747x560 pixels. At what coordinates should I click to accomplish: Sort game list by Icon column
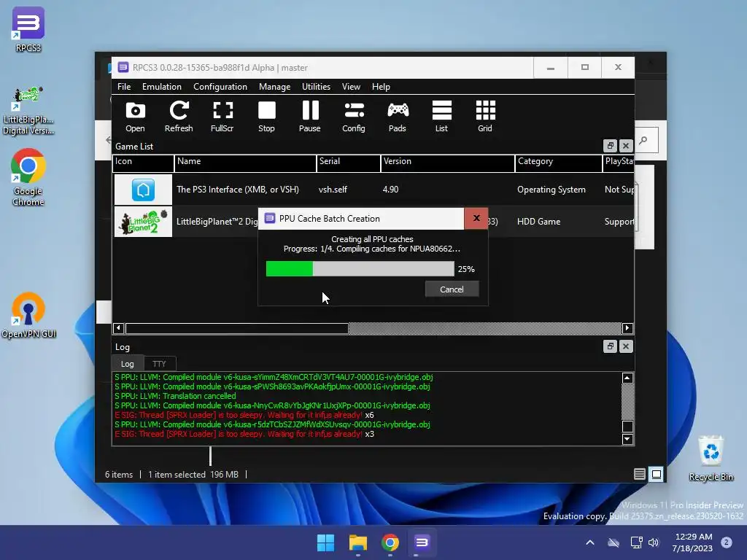tap(144, 162)
